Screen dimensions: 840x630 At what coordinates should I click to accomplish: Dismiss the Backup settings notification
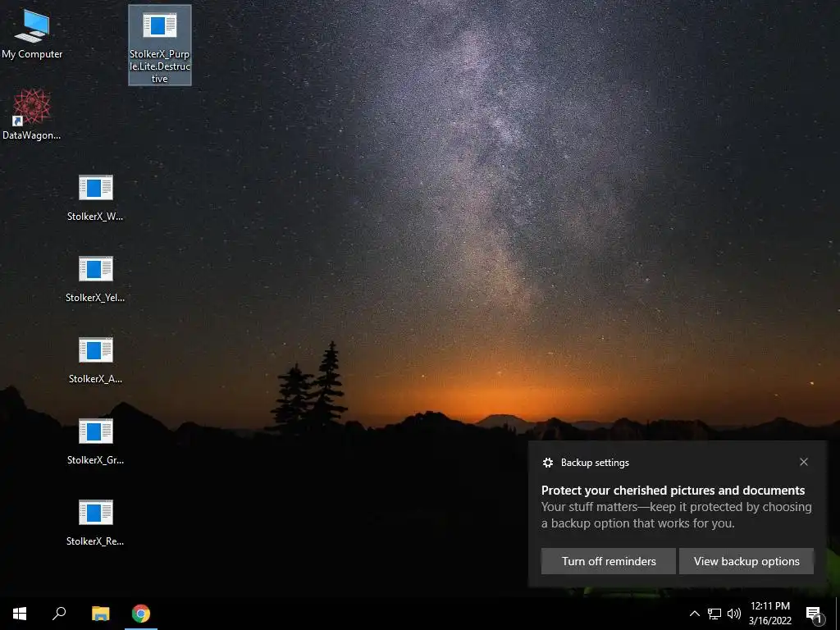(x=804, y=462)
